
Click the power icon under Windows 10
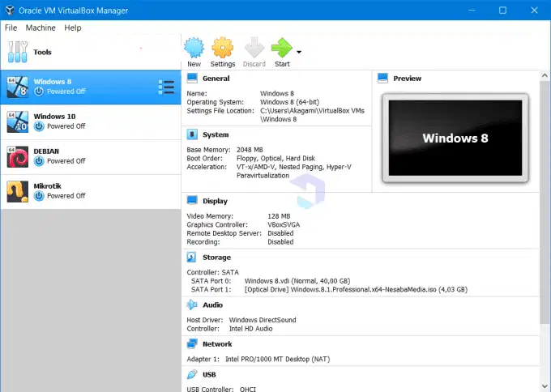coord(39,126)
